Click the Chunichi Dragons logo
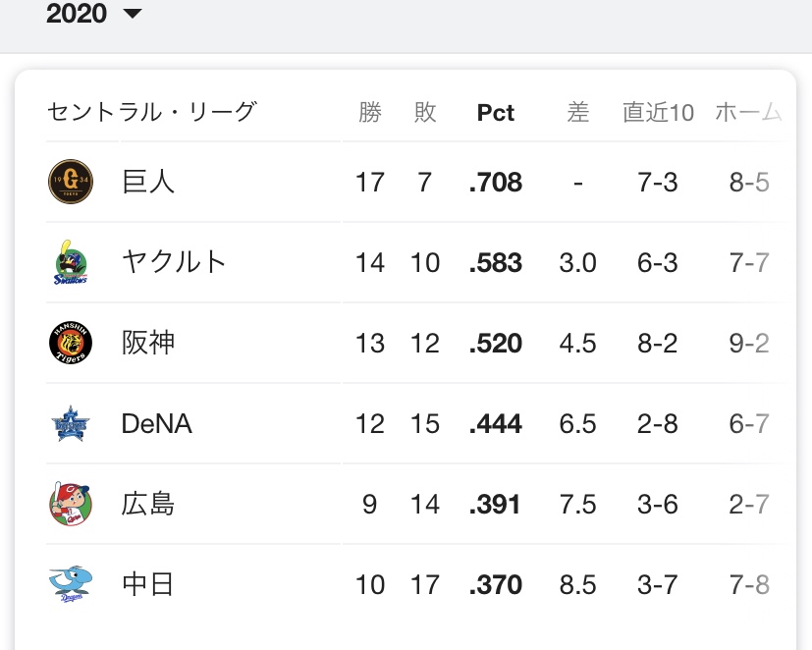This screenshot has width=812, height=650. tap(71, 584)
